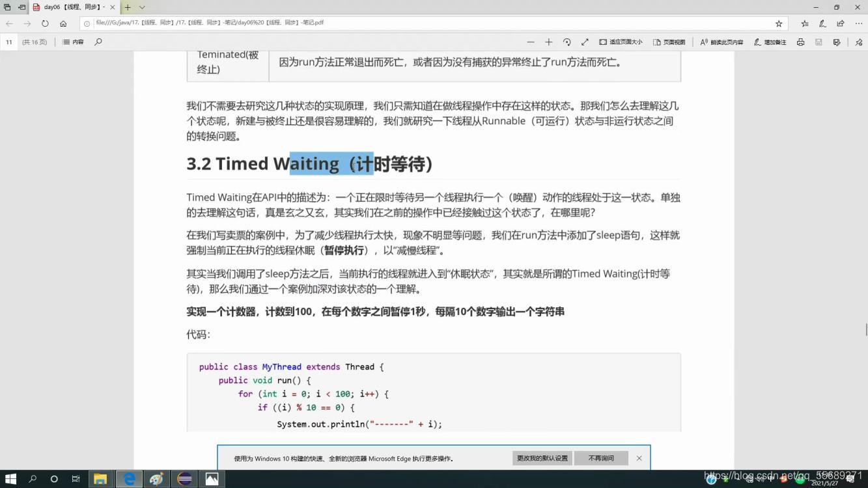Click 不再询问 button
This screenshot has height=488, width=868.
coord(601,458)
